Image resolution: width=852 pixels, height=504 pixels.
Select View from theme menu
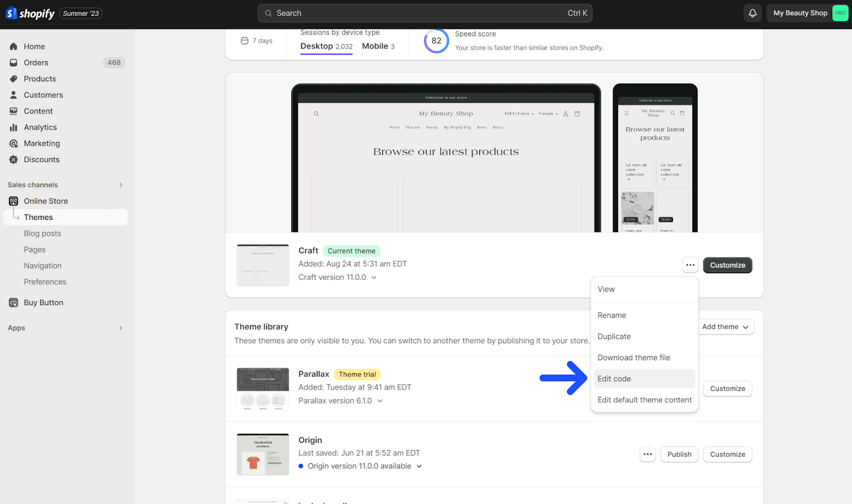(644, 289)
